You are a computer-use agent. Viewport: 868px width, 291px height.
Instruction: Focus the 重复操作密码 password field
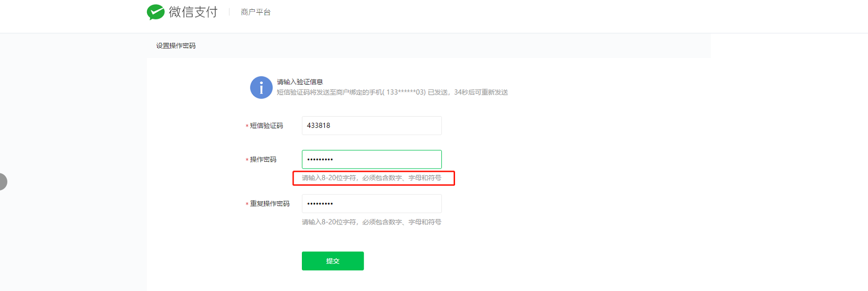(x=372, y=203)
